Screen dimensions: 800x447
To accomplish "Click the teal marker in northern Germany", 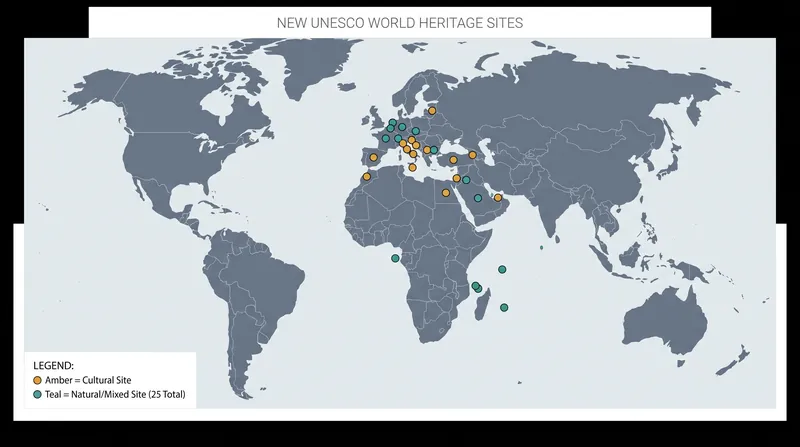I will tap(402, 127).
